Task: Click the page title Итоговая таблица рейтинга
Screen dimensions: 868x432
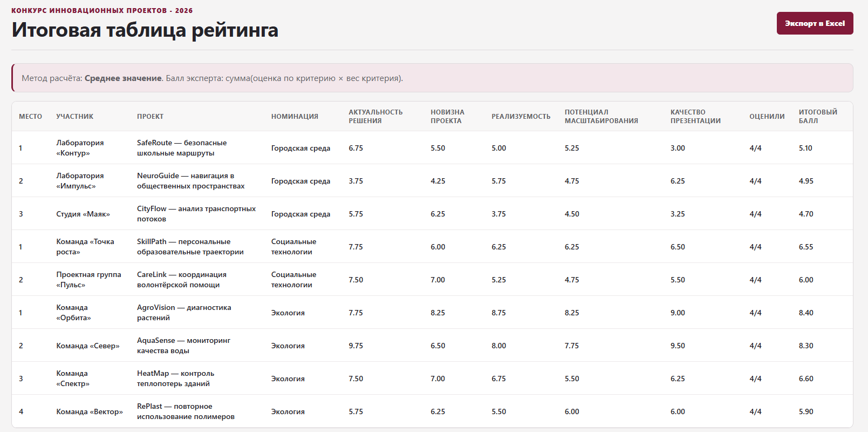Action: (x=145, y=30)
